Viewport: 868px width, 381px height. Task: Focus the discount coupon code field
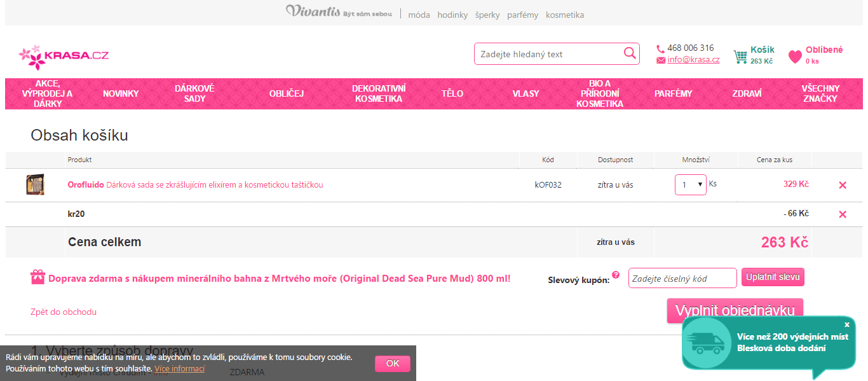pyautogui.click(x=682, y=278)
